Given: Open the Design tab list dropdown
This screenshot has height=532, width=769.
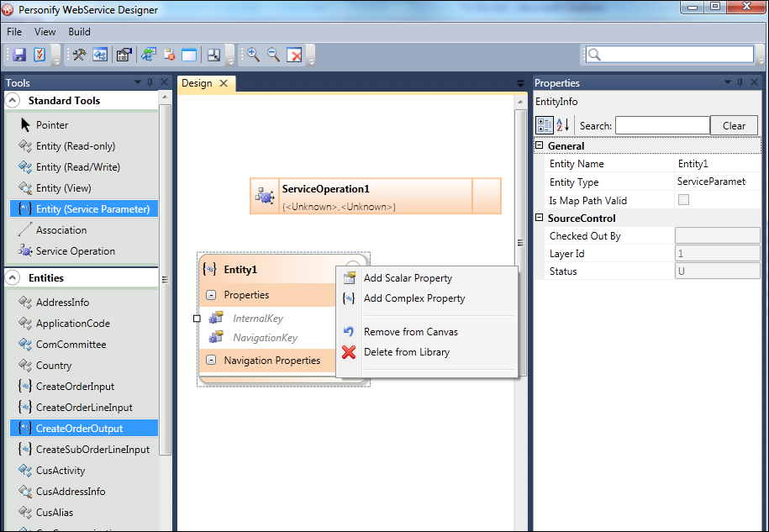Looking at the screenshot, I should coord(520,84).
